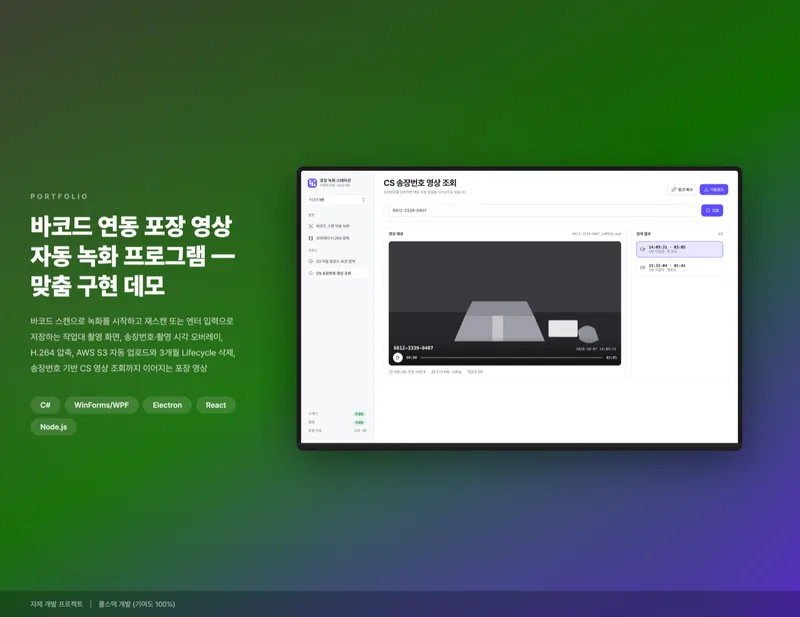Click the C# technology tag
Screen dimensions: 800x617
[x=45, y=405]
